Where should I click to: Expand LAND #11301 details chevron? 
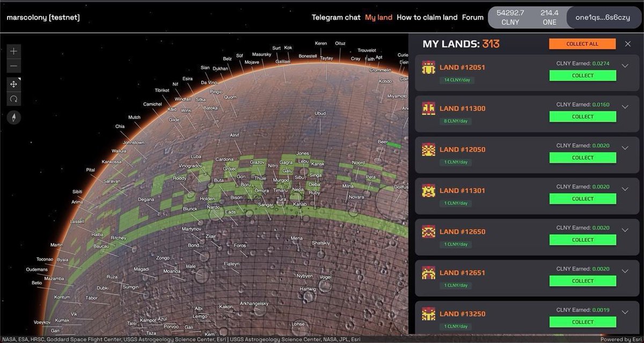[x=625, y=189]
